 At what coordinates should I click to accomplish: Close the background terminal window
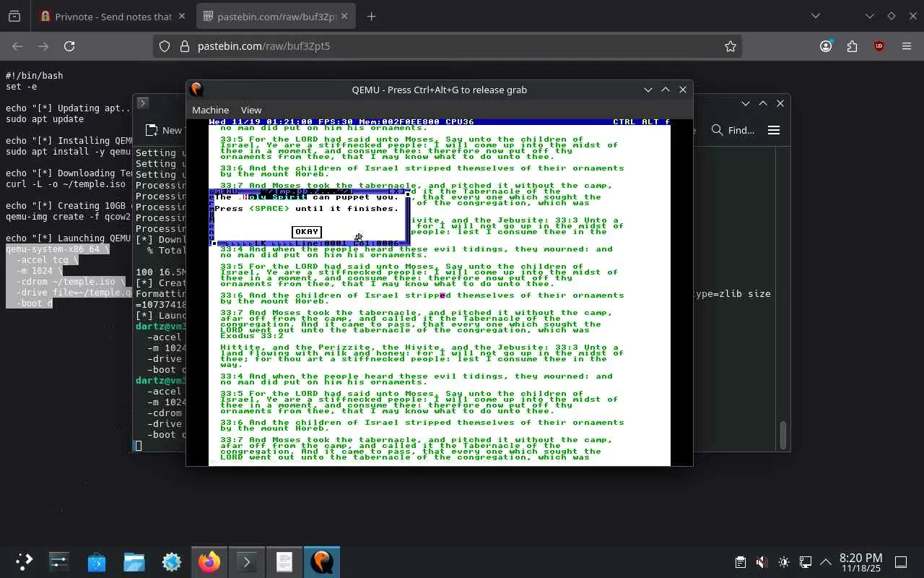point(780,103)
